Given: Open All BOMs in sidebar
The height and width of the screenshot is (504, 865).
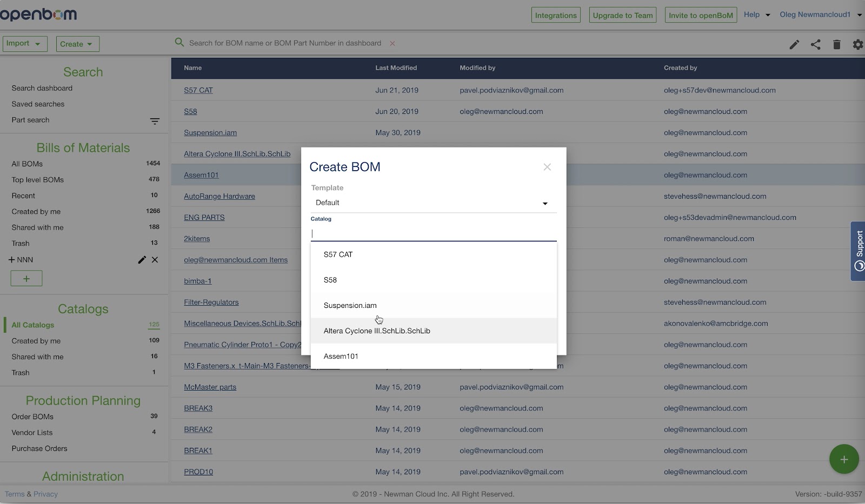Looking at the screenshot, I should [27, 164].
